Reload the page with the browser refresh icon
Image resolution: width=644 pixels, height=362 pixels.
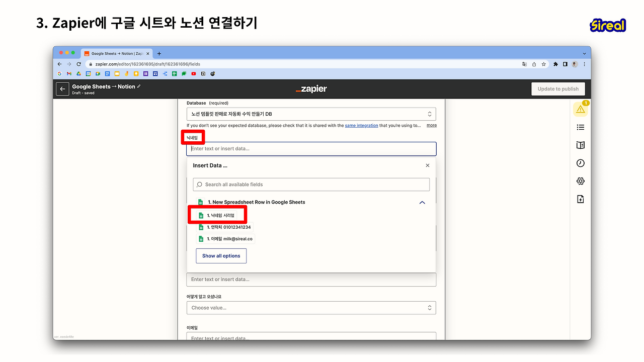click(78, 64)
